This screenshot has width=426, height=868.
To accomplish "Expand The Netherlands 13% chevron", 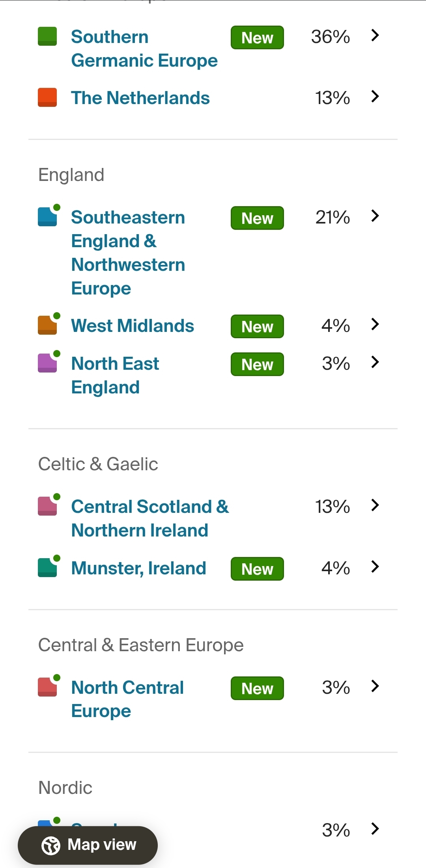I will [x=375, y=97].
